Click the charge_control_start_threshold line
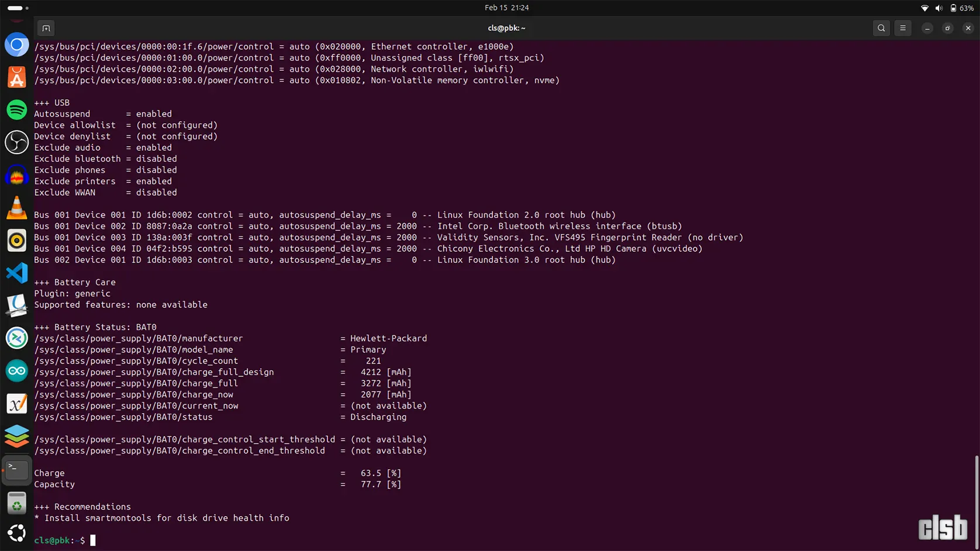The image size is (980, 551). 230,439
